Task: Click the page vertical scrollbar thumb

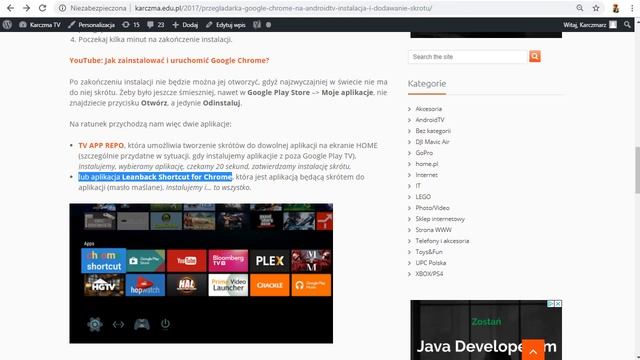Action: click(x=637, y=170)
